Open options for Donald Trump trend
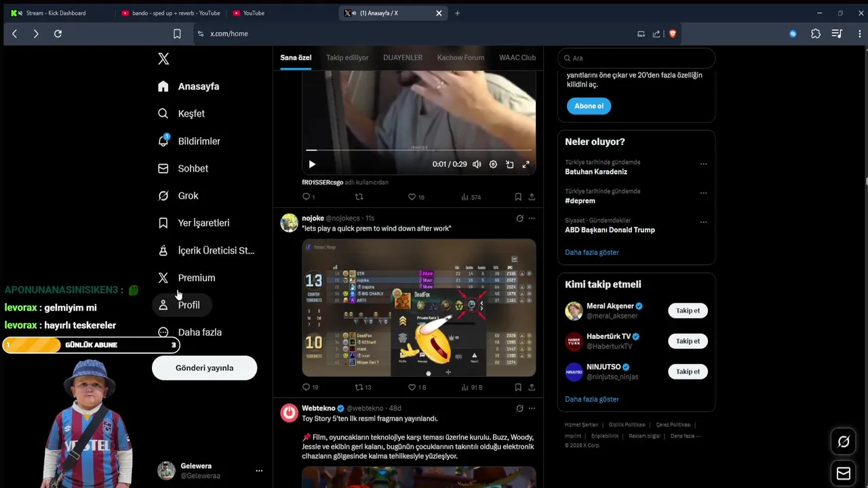Screen dimensions: 868x488 click(703, 222)
